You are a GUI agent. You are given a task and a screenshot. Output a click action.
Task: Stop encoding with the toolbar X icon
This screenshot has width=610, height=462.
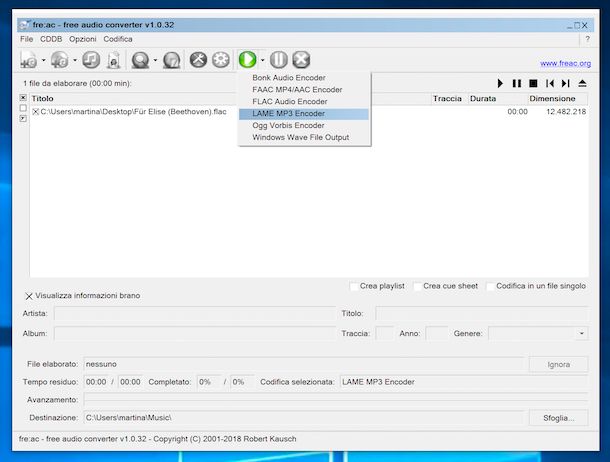click(301, 60)
